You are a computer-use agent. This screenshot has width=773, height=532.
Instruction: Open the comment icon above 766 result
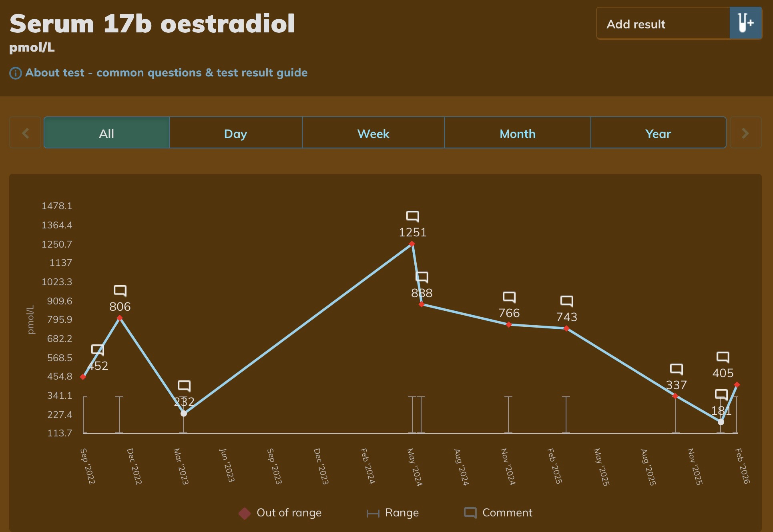[509, 297]
